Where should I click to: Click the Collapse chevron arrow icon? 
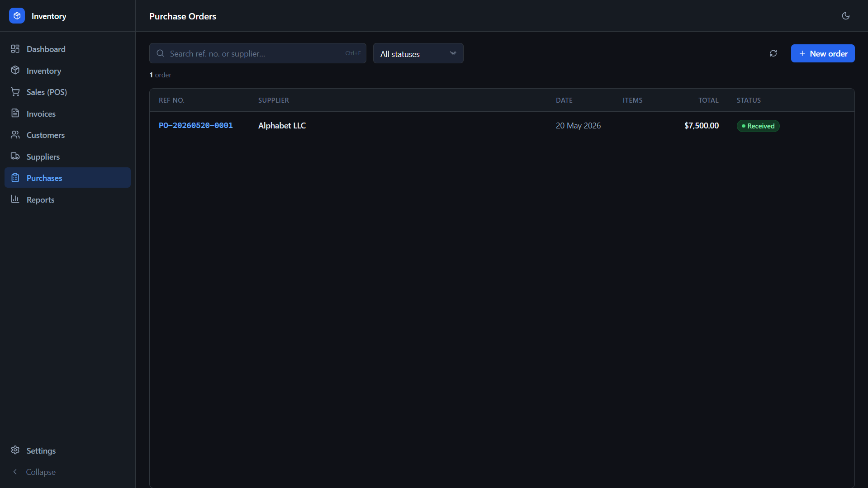pos(15,472)
